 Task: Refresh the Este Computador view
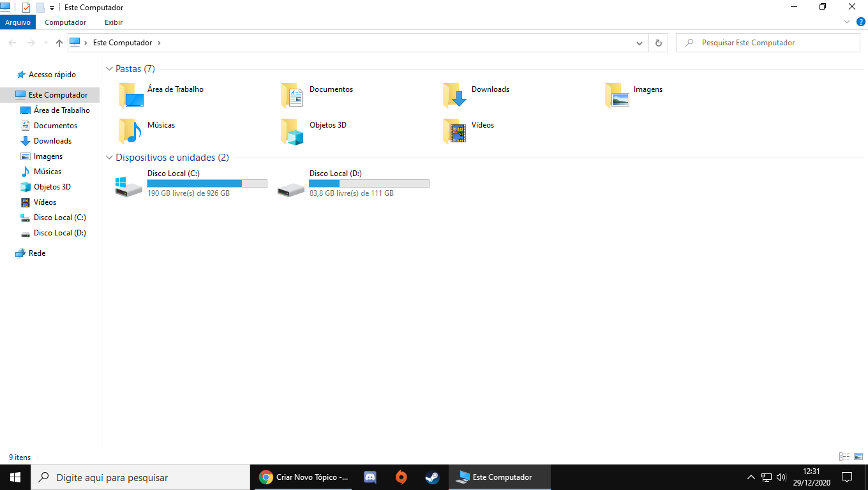(x=659, y=43)
